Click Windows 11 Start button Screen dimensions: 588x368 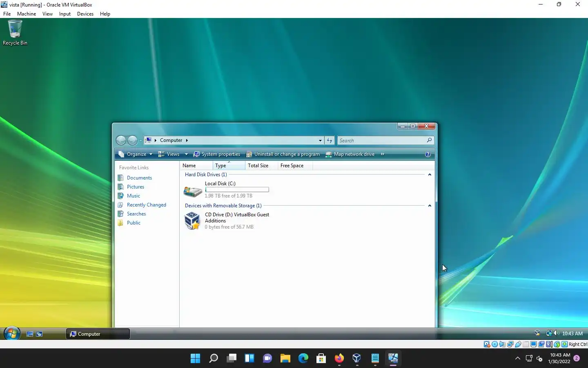[x=196, y=359]
